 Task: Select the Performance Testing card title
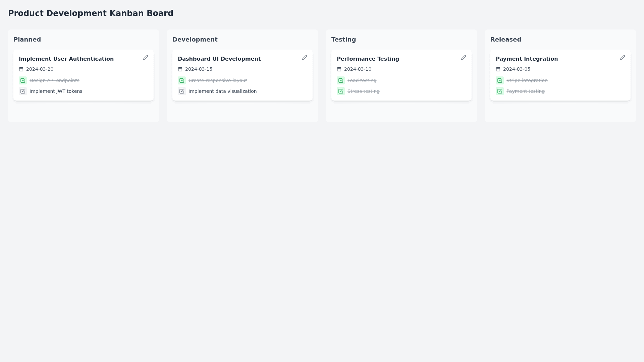tap(368, 59)
